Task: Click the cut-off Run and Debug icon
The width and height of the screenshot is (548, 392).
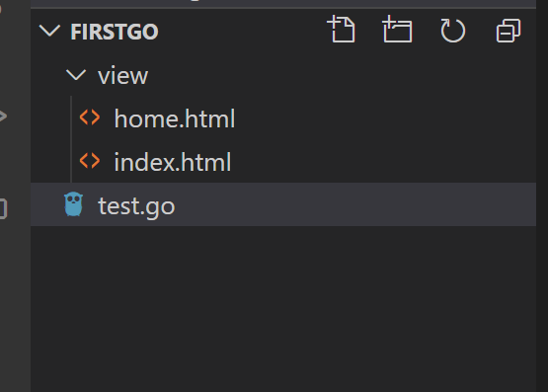Action: click(3, 116)
